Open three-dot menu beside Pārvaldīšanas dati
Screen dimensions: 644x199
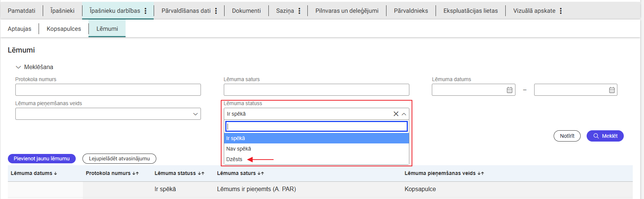point(216,11)
